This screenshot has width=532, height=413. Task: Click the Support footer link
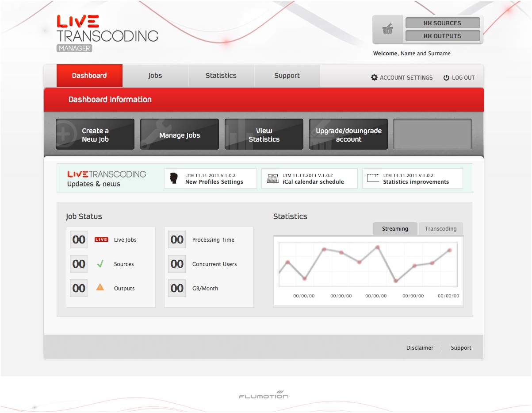461,348
